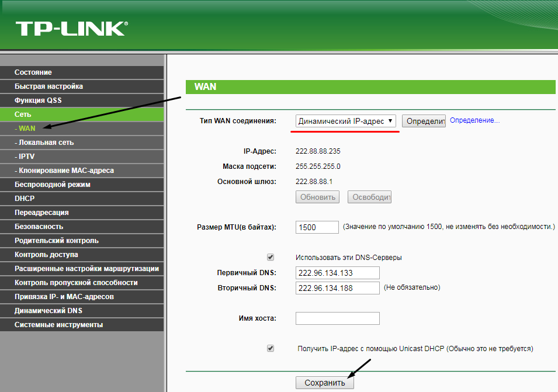Viewport: 558px width, 392px height.
Task: Open the WAN submenu item
Action: 82,129
